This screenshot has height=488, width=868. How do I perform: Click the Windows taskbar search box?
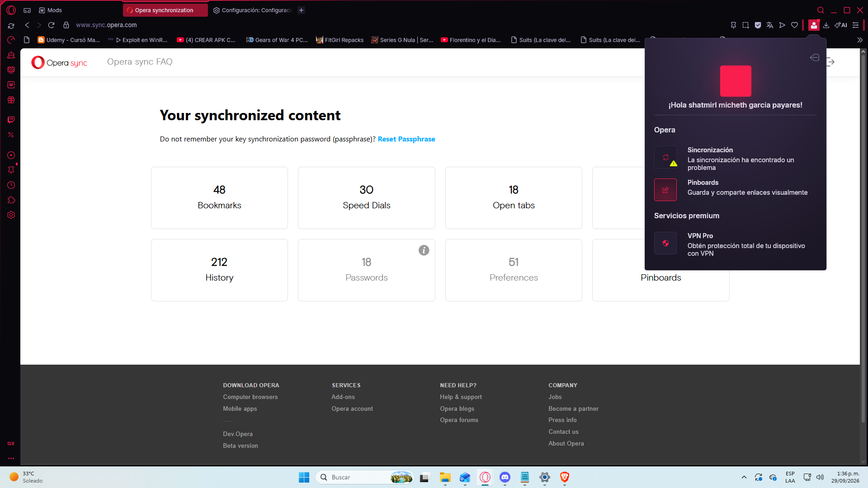(364, 477)
